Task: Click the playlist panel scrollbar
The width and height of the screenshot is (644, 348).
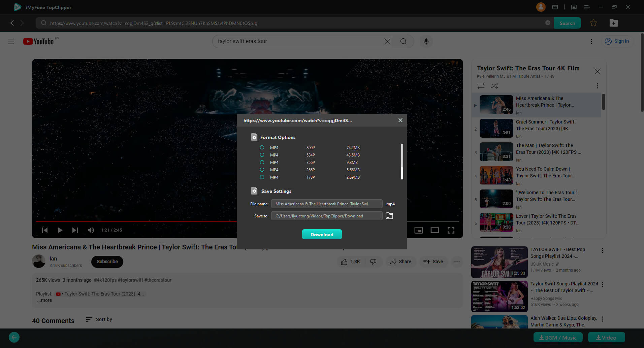Action: pos(604,102)
